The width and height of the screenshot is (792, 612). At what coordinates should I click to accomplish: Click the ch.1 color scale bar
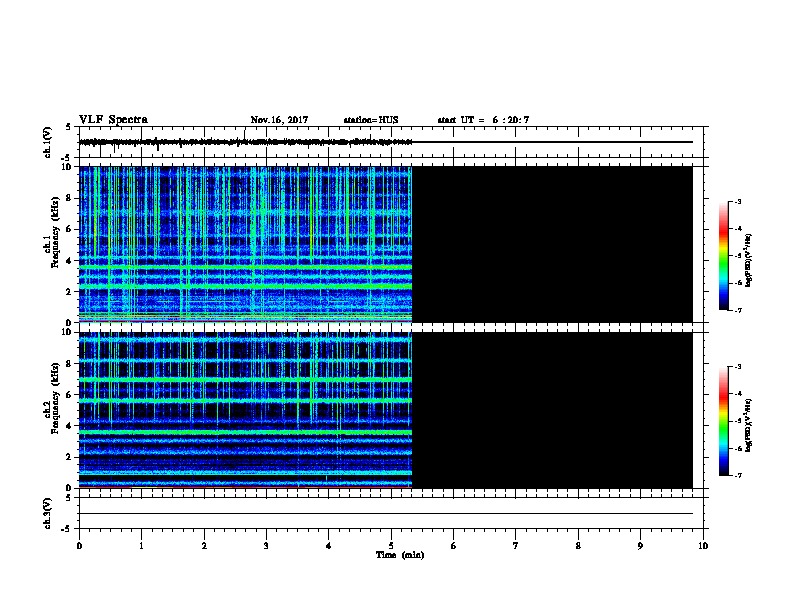(724, 256)
